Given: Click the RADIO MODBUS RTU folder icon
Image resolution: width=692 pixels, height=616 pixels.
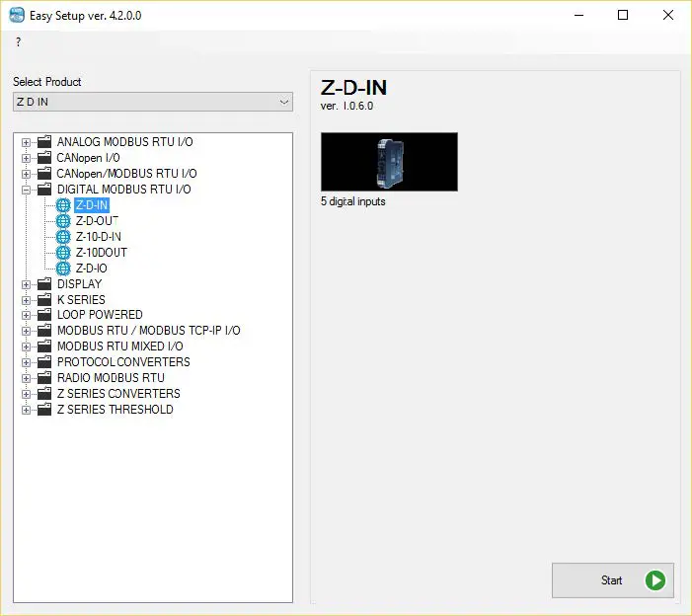Looking at the screenshot, I should coord(44,378).
